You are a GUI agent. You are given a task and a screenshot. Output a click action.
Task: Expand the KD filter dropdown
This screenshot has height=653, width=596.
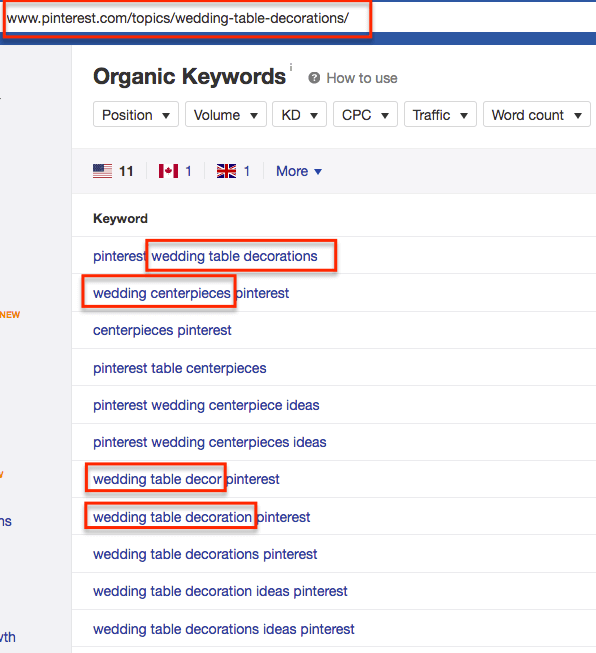[x=299, y=115]
